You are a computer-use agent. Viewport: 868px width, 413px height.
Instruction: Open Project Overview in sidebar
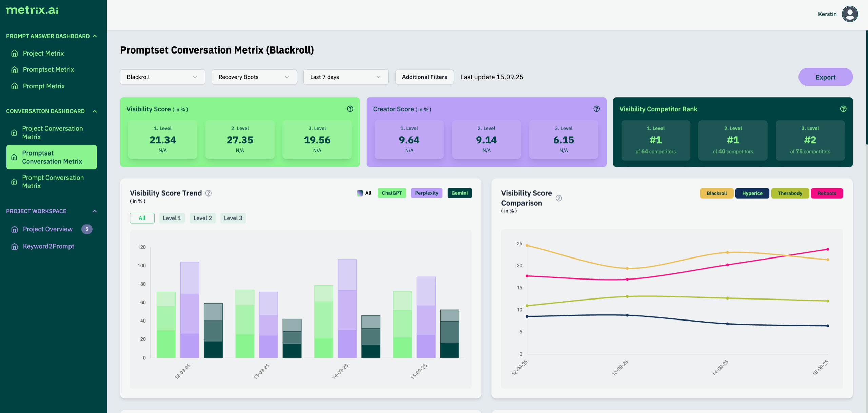47,229
